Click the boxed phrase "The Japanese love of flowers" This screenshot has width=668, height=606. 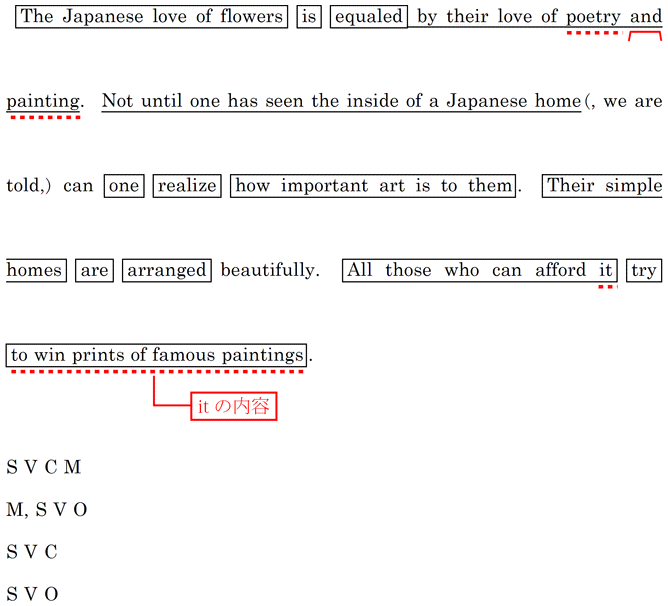(x=152, y=17)
